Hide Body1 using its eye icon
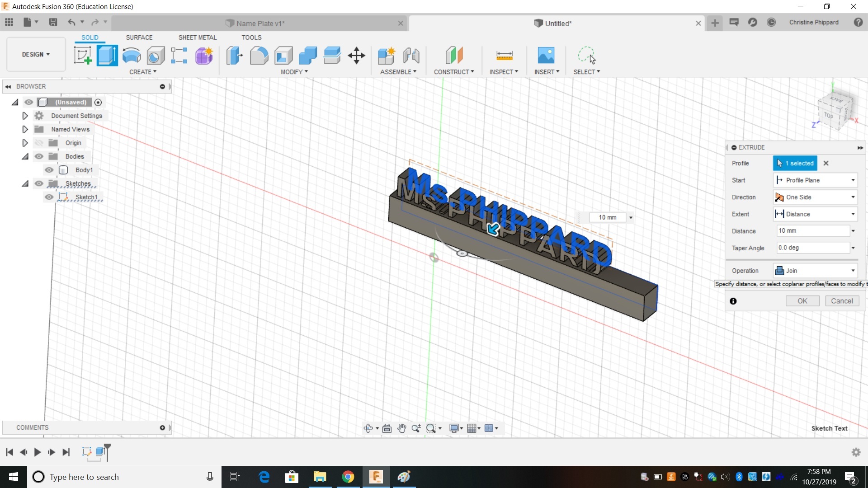This screenshot has width=868, height=488. click(x=49, y=170)
